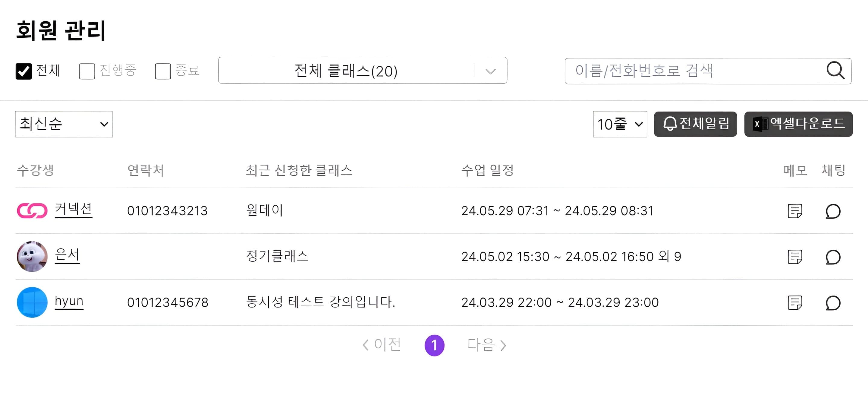This screenshot has height=395, width=868.
Task: Open the 최신순 sort dropdown
Action: point(64,124)
